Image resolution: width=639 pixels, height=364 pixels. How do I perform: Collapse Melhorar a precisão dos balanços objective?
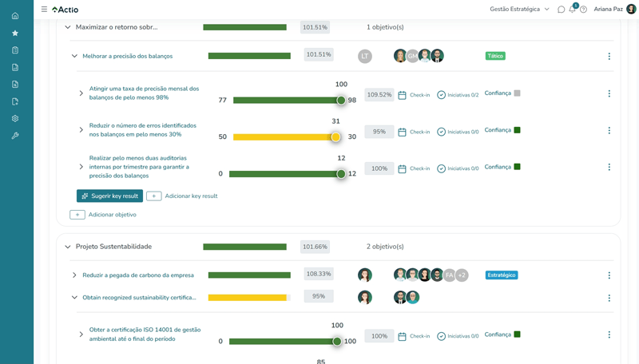(x=74, y=56)
